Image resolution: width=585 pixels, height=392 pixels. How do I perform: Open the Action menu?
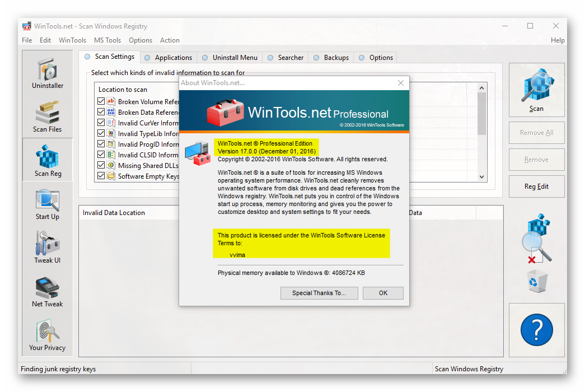[x=170, y=40]
